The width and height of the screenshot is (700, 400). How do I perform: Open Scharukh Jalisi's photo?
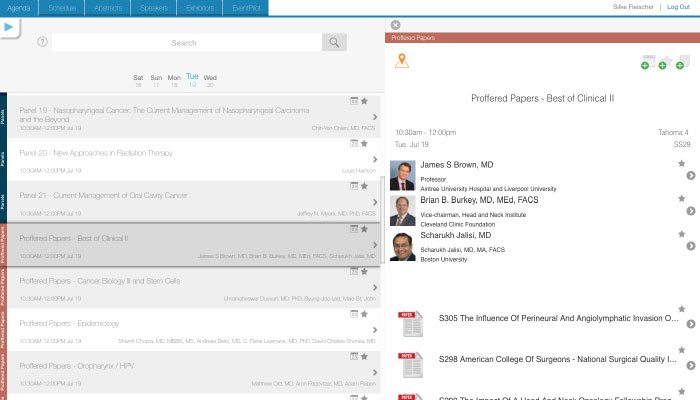pos(403,246)
